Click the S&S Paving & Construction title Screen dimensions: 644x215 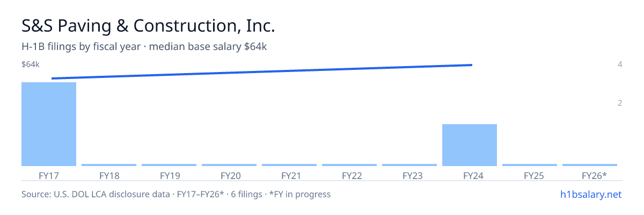click(148, 26)
